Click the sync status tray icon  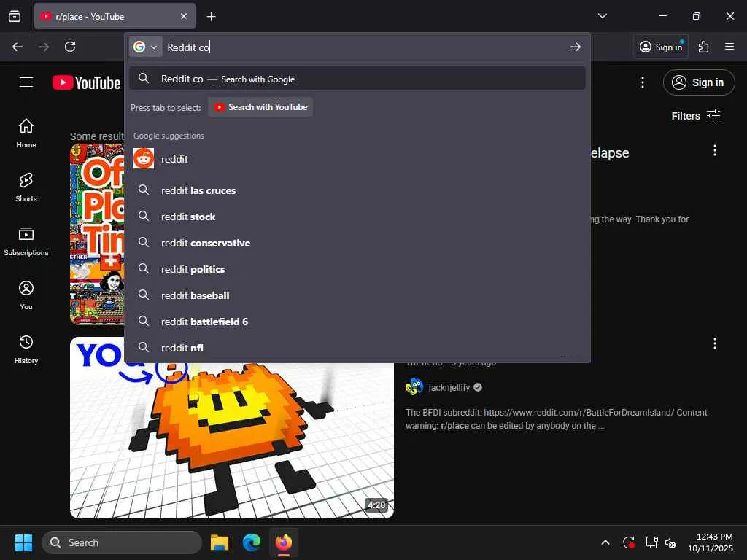click(628, 542)
